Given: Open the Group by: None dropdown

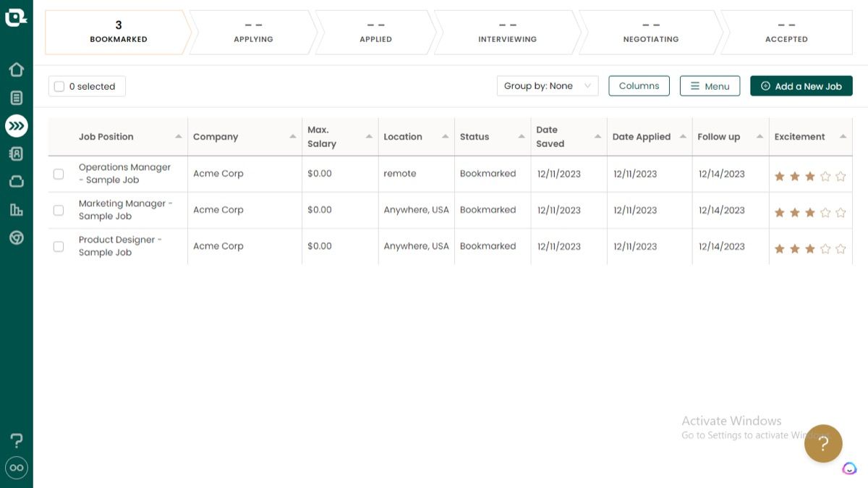Looking at the screenshot, I should tap(548, 86).
